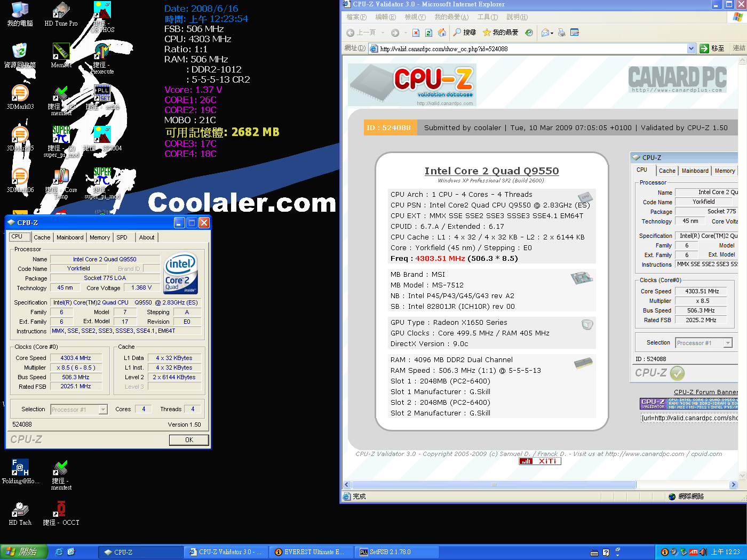
Task: Open the My Computer desktop icon
Action: [20, 14]
